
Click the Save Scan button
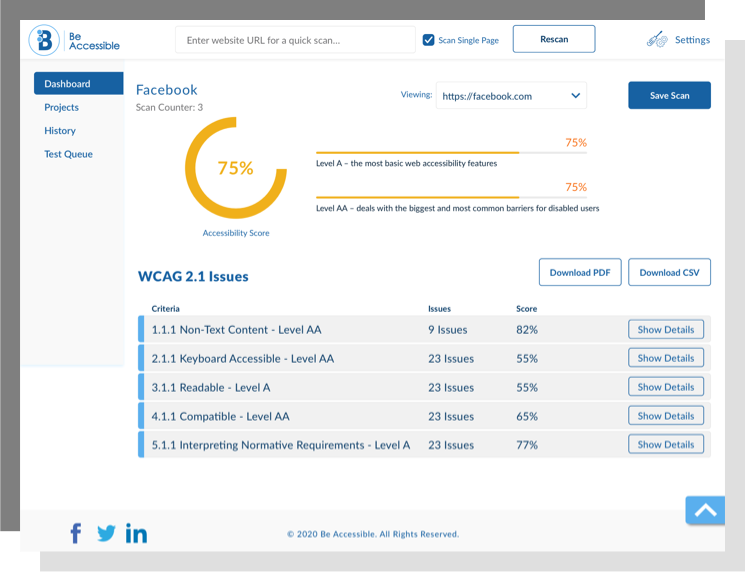(x=669, y=95)
